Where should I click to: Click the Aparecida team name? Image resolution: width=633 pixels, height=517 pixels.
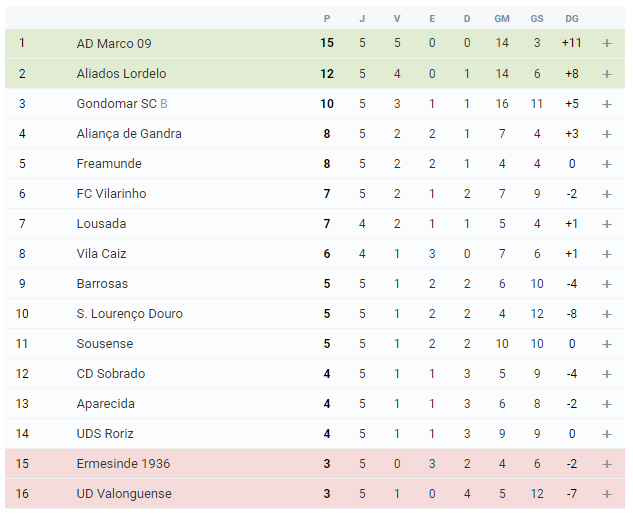105,404
